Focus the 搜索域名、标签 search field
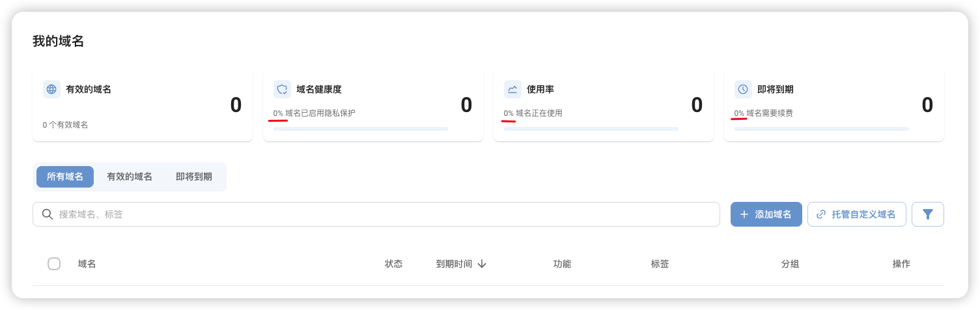 (x=384, y=214)
